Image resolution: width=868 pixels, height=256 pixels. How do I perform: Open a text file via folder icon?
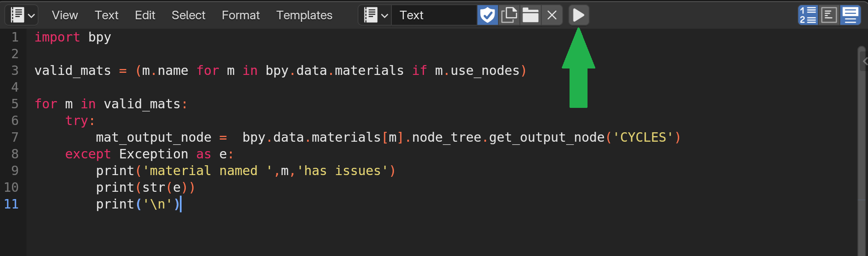(x=531, y=15)
